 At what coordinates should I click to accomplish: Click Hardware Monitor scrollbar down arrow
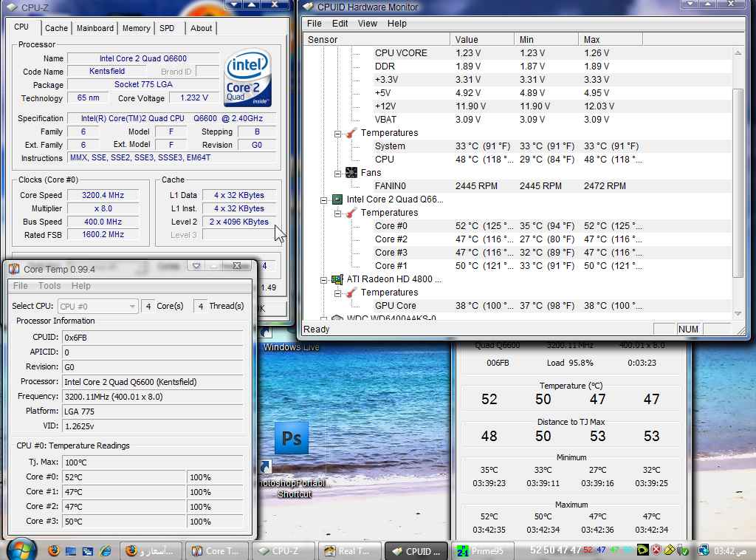tap(738, 314)
